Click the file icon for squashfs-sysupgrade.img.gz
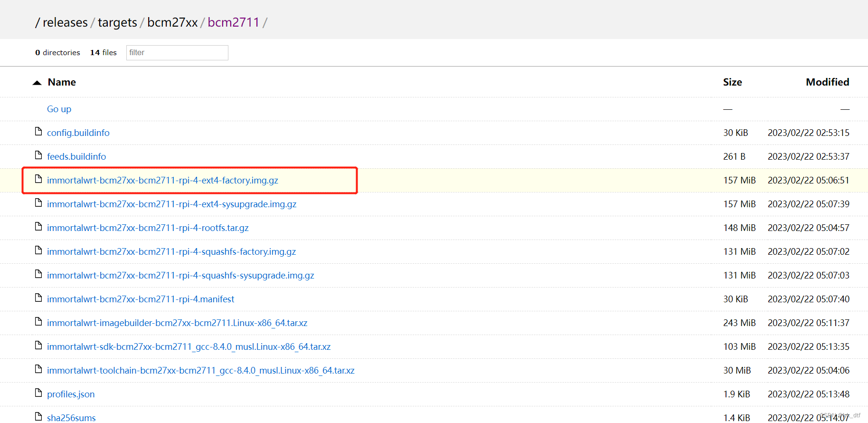The height and width of the screenshot is (423, 868). pos(38,274)
